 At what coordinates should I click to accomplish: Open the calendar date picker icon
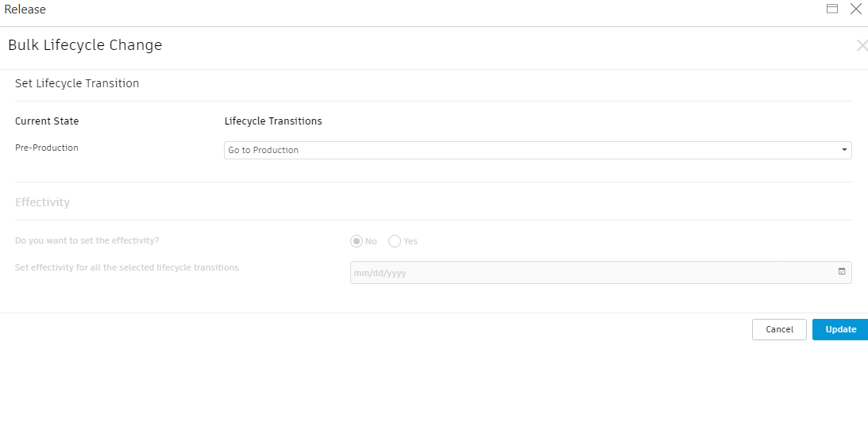[842, 272]
